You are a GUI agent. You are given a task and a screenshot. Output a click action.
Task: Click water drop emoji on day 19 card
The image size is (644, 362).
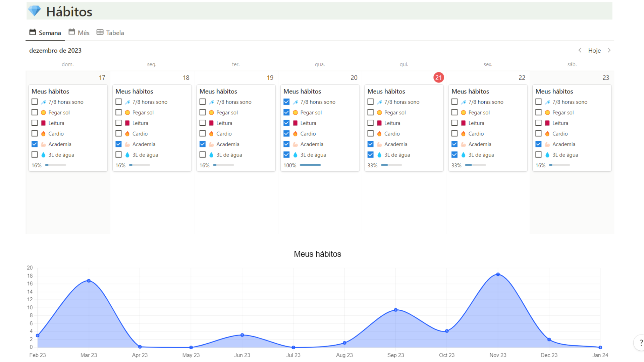211,155
